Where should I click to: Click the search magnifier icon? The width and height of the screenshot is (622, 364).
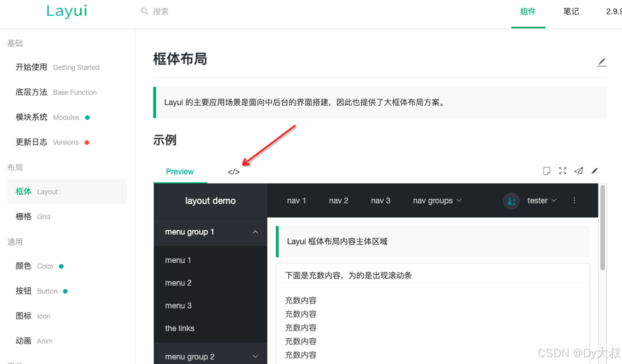[144, 11]
